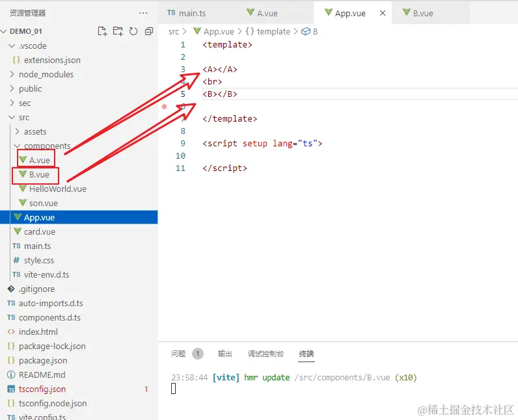Click the breakpoint dot beside line 6

pyautogui.click(x=164, y=107)
